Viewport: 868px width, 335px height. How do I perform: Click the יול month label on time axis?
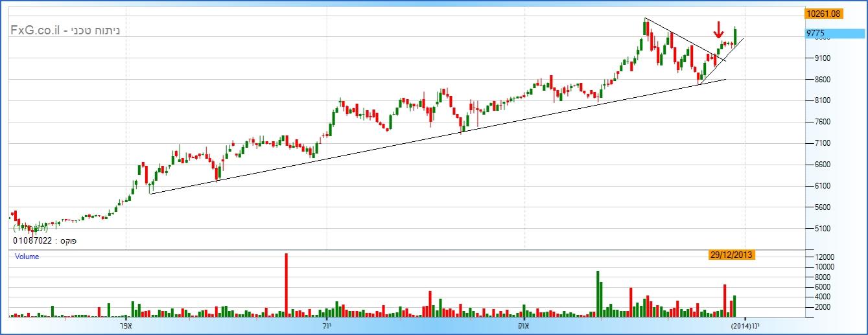click(326, 325)
